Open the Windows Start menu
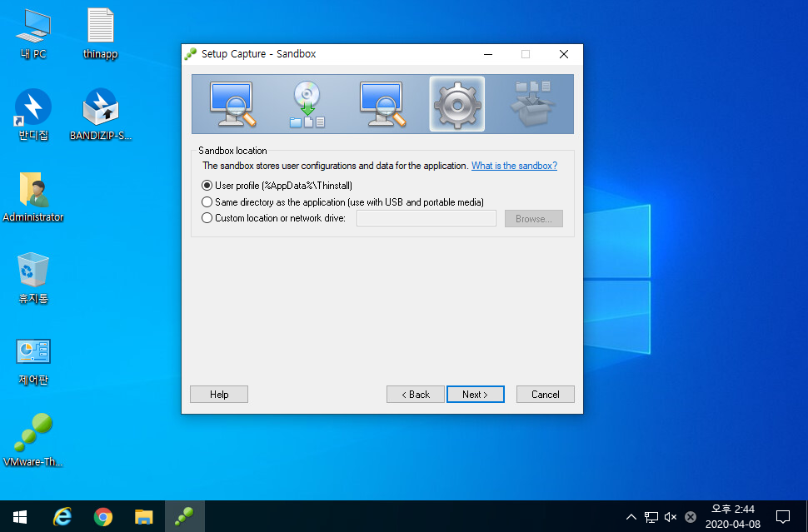 pyautogui.click(x=20, y=516)
